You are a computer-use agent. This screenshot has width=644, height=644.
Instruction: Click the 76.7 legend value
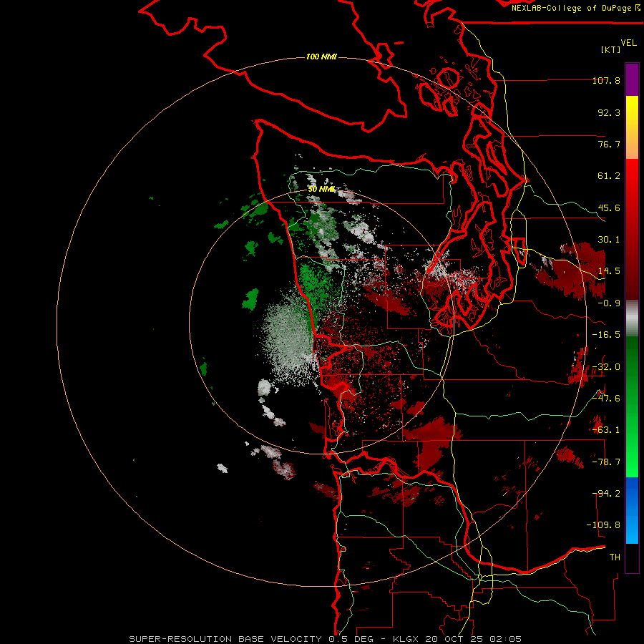click(609, 144)
